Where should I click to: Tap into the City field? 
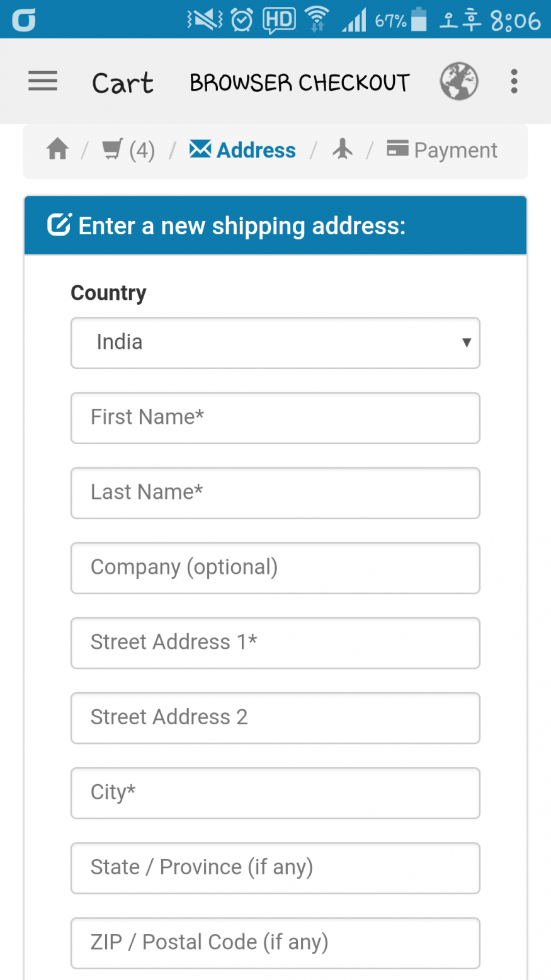(275, 792)
